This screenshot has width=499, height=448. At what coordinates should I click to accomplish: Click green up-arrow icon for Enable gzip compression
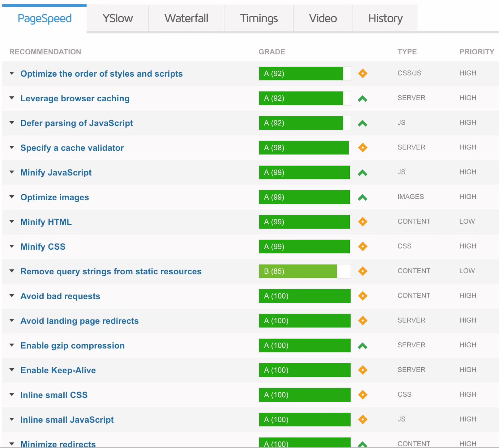pyautogui.click(x=362, y=346)
